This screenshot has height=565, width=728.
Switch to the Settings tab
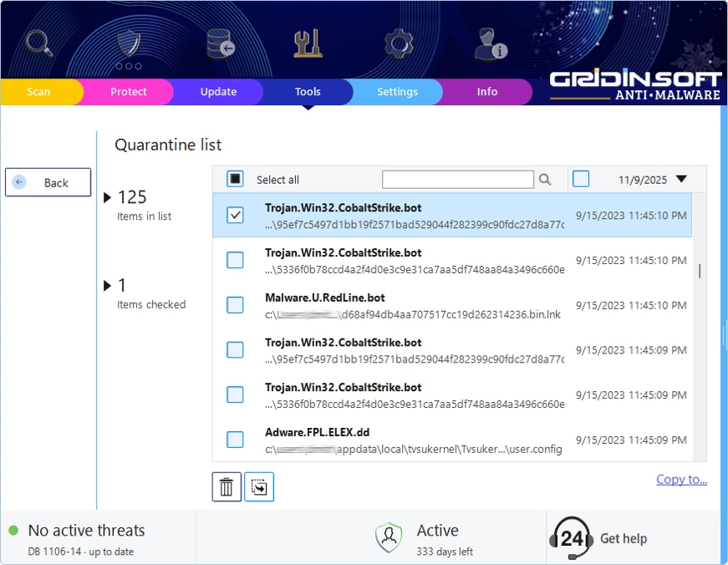pyautogui.click(x=397, y=92)
